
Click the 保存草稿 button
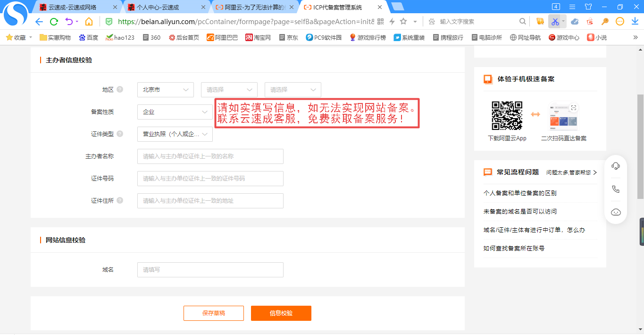(213, 313)
